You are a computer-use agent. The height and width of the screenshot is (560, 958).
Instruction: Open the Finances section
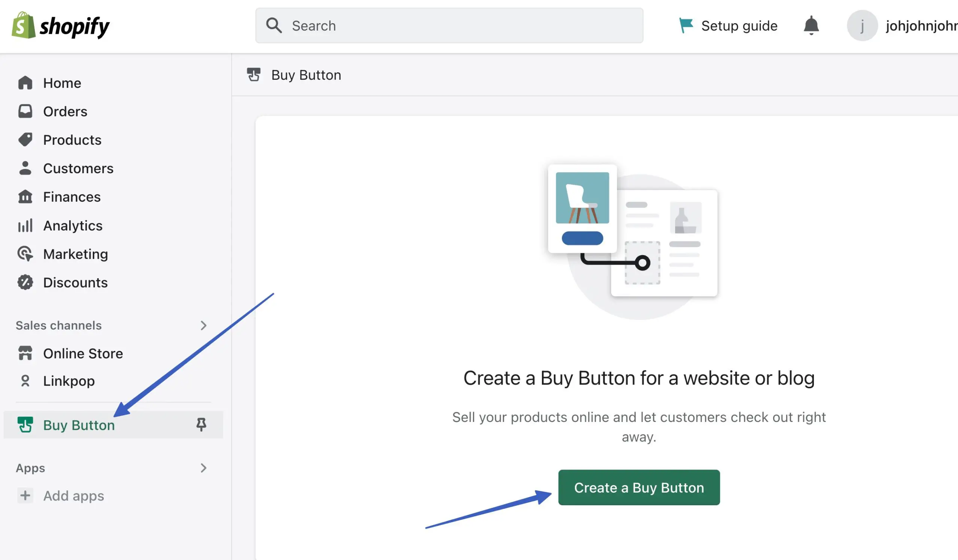pyautogui.click(x=72, y=197)
